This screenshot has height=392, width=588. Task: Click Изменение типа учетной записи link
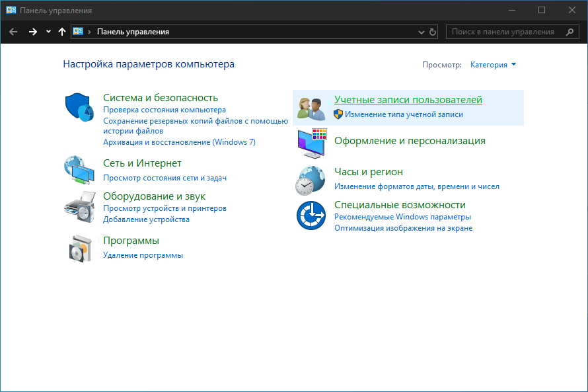click(x=404, y=114)
